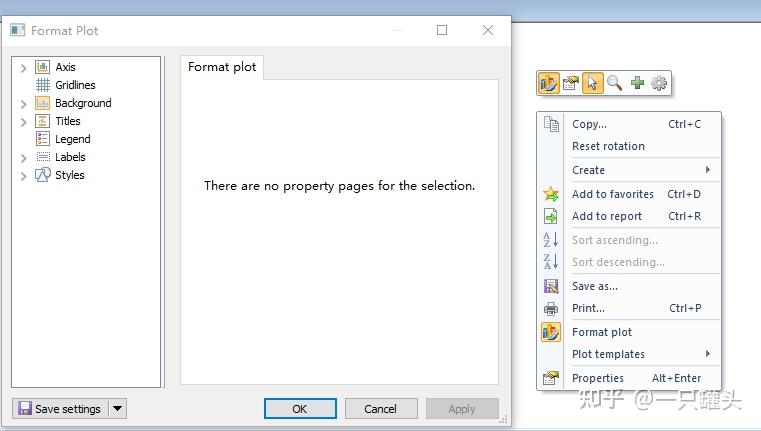Click the Gridlines icon in the tree
This screenshot has width=761, height=431.
(x=43, y=85)
